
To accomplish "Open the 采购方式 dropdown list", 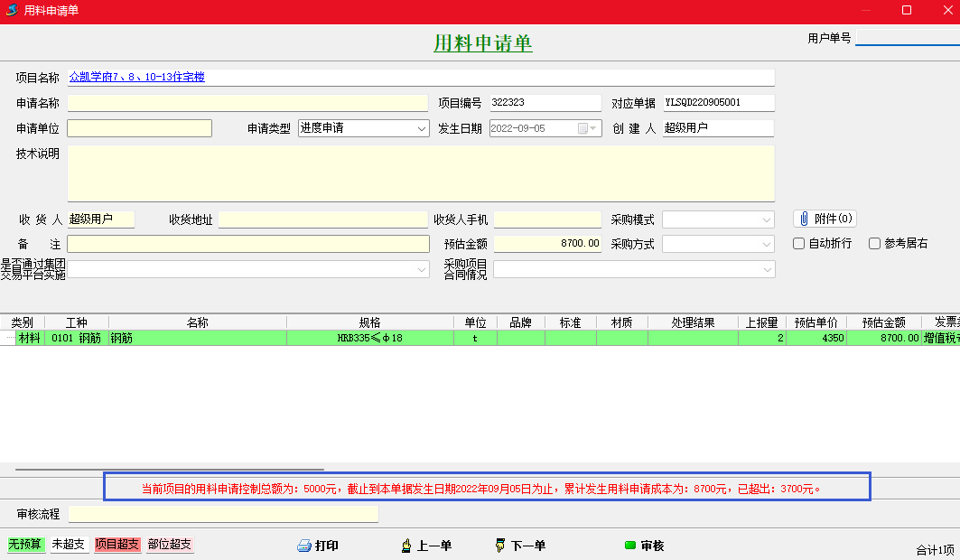I will click(x=767, y=244).
